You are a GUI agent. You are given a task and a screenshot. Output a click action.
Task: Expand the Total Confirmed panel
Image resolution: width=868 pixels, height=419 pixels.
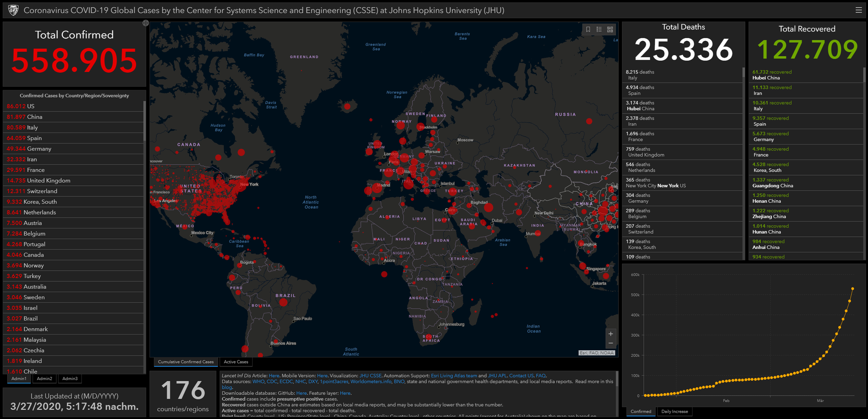pos(146,23)
